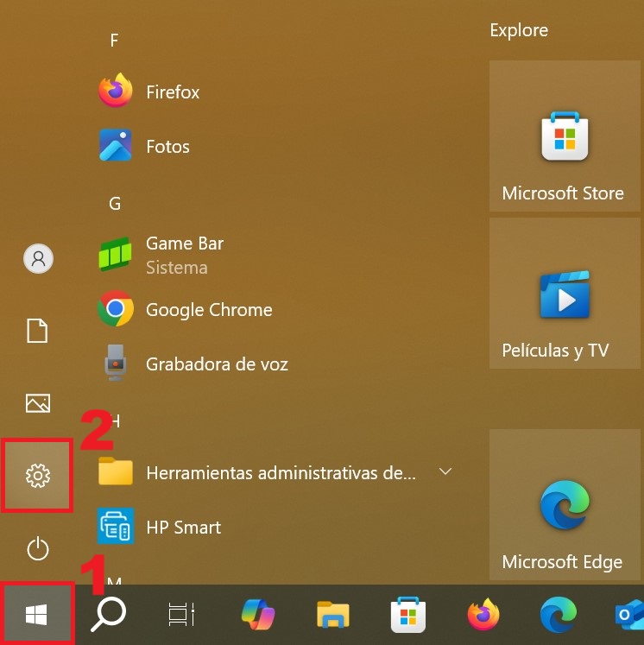Jump to letter G section header
This screenshot has height=645, width=644.
pos(115,204)
